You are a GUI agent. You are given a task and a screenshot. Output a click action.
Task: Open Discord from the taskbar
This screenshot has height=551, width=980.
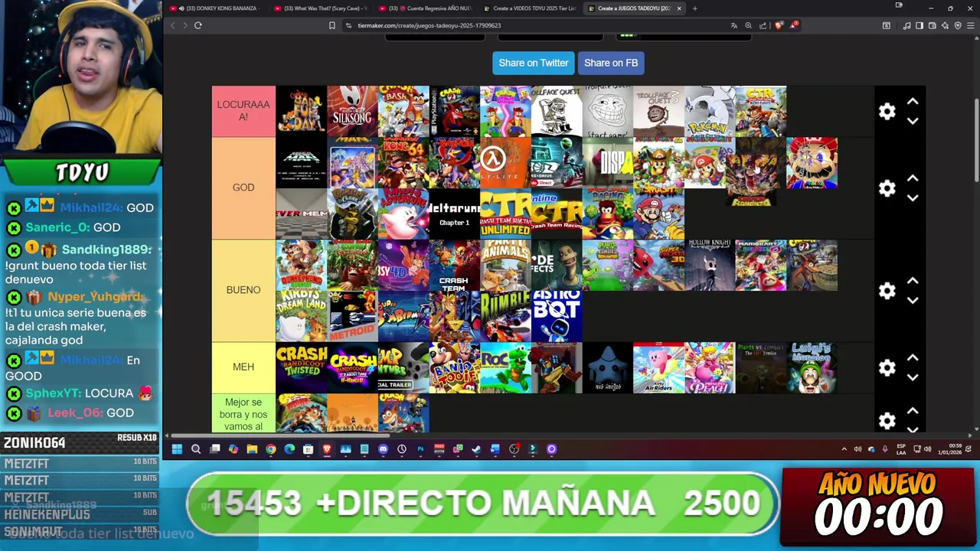tap(383, 449)
